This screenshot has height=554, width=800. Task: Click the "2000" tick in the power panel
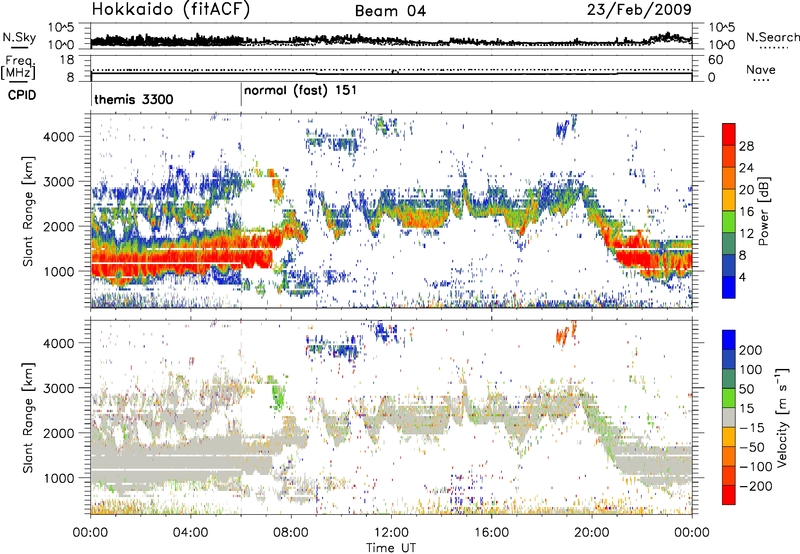58,226
